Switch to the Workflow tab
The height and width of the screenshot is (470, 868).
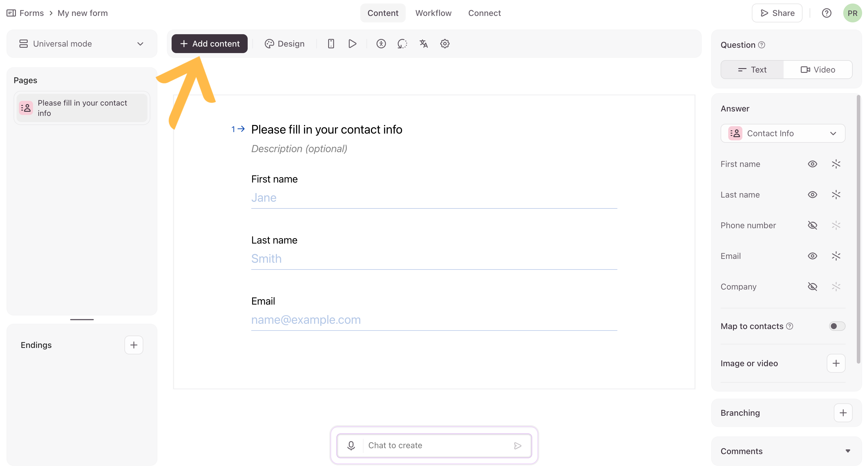click(433, 13)
